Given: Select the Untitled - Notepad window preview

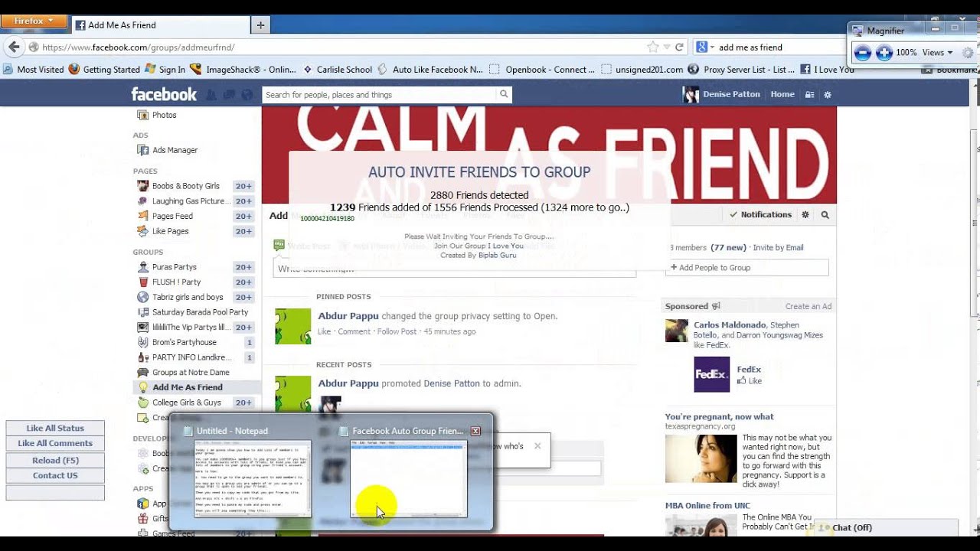Looking at the screenshot, I should coord(253,478).
